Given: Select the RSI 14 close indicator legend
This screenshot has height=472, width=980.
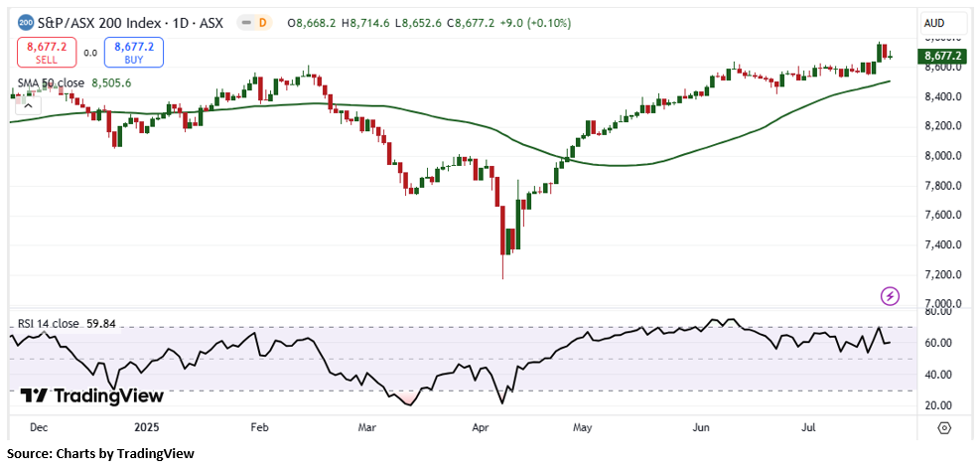Looking at the screenshot, I should click(x=47, y=324).
